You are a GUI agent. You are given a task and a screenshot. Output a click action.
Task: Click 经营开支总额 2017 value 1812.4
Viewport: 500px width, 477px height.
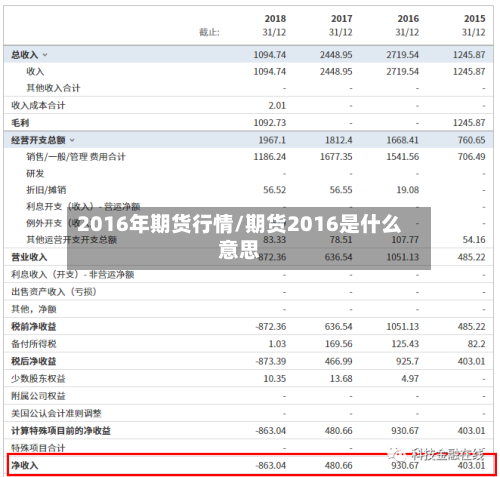(x=338, y=140)
